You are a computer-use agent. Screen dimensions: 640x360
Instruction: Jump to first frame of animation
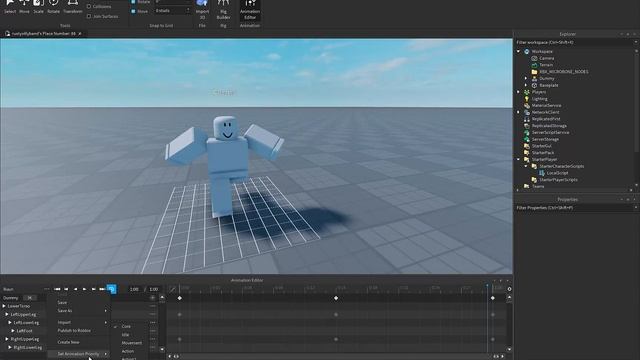[57, 289]
